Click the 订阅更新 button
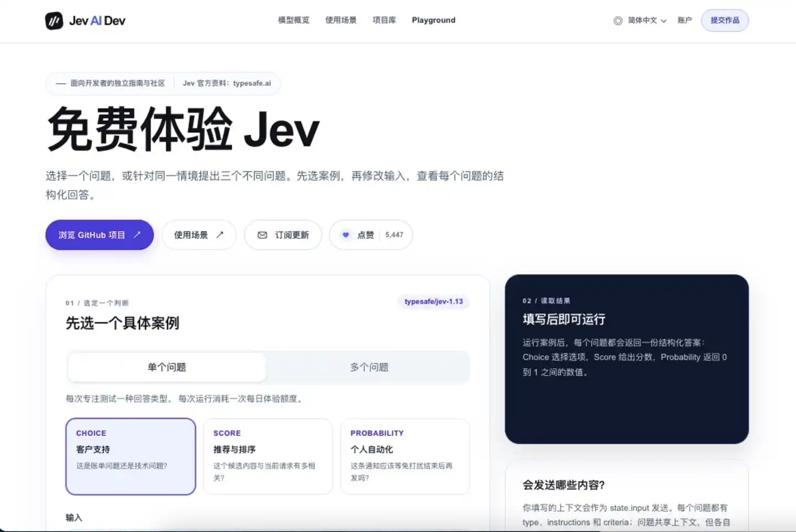The height and width of the screenshot is (532, 796). coord(283,235)
